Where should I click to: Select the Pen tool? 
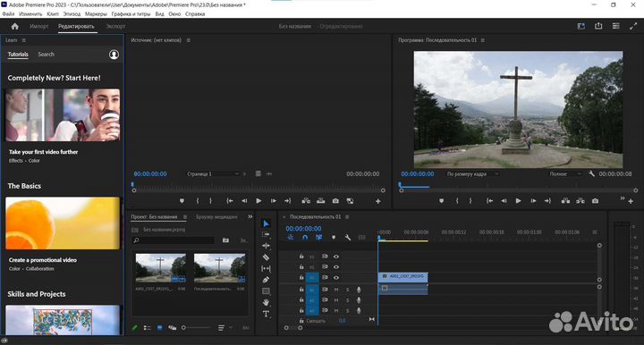(x=266, y=280)
